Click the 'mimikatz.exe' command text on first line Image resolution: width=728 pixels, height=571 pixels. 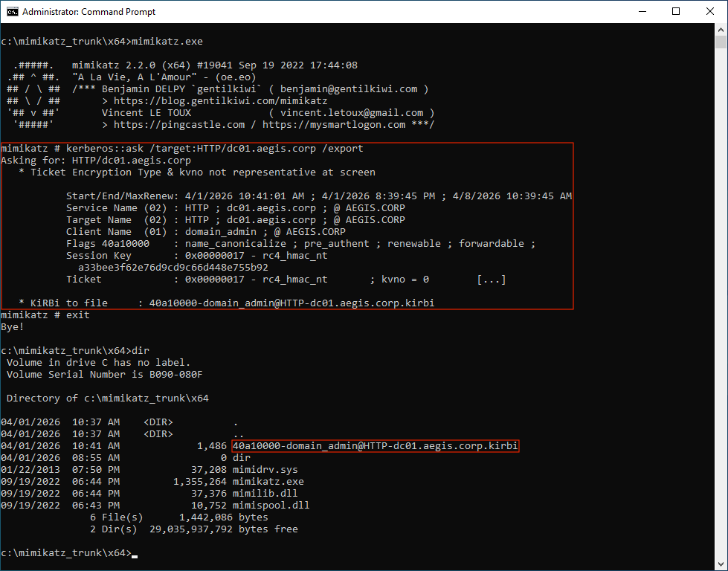point(167,42)
